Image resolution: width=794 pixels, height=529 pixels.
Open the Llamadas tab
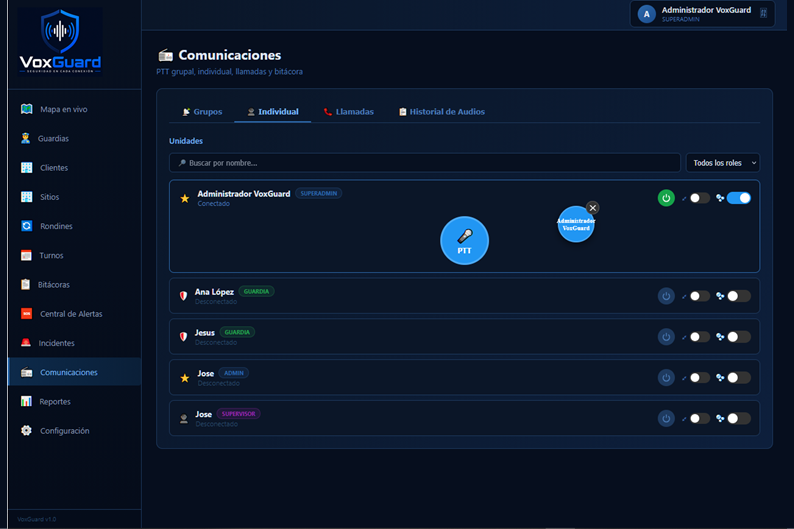(x=348, y=112)
